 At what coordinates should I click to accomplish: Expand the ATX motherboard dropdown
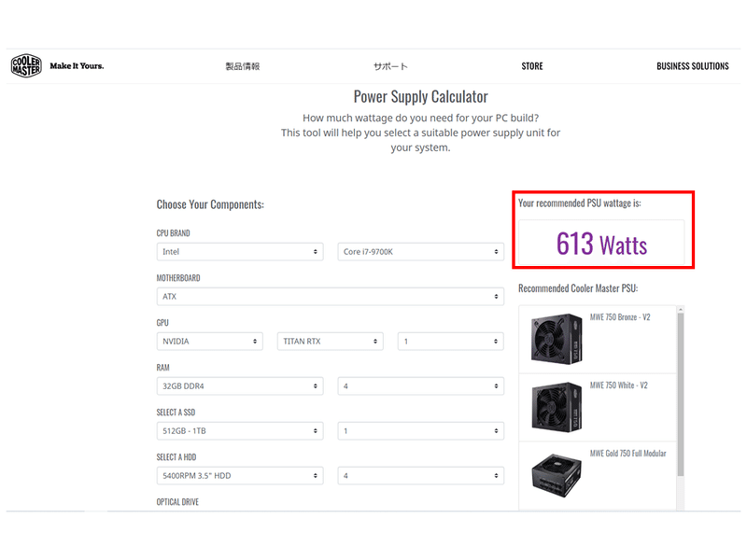331,296
